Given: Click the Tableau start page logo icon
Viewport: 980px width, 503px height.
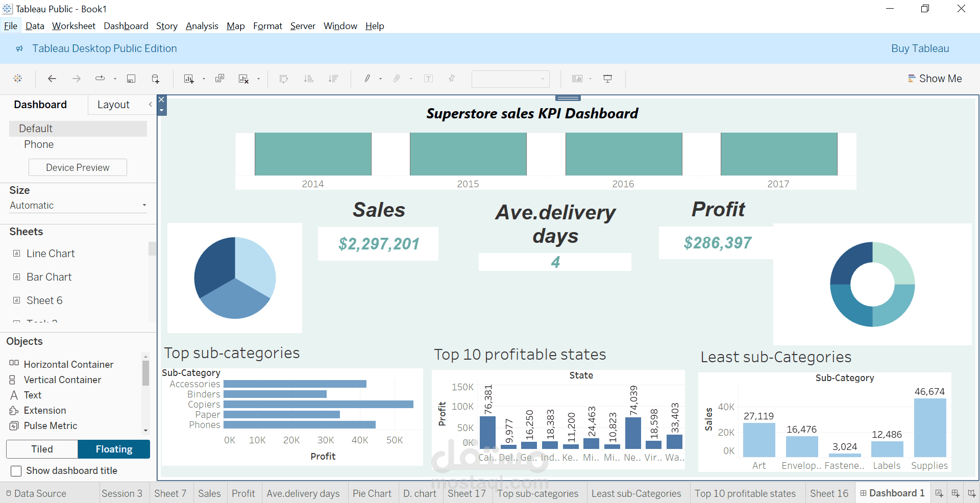Looking at the screenshot, I should (18, 79).
